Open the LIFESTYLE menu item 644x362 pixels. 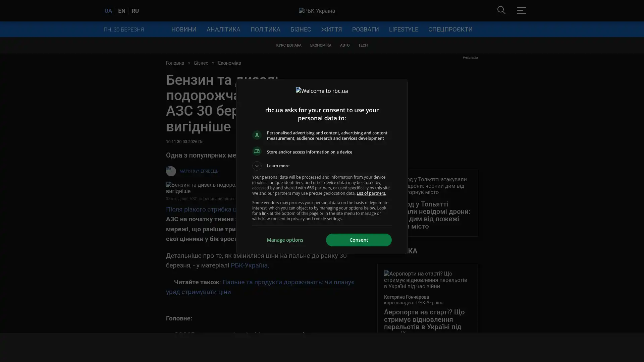tap(403, 29)
